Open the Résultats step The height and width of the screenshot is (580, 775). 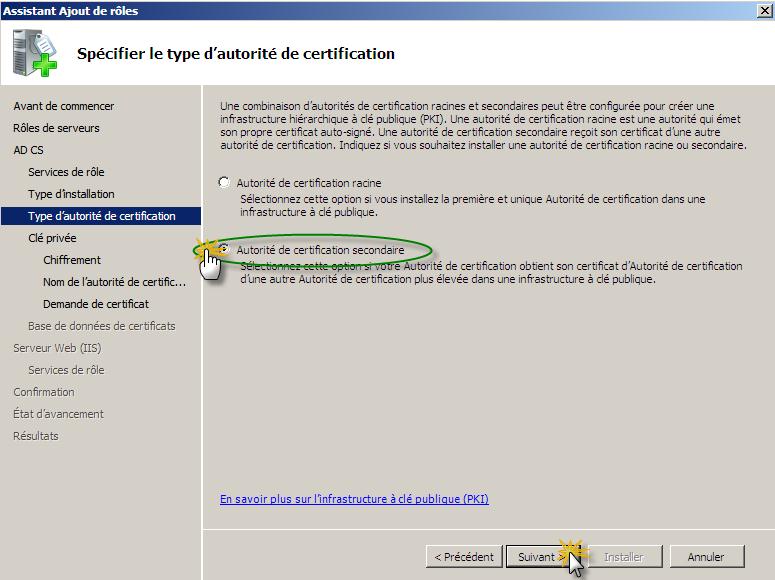pyautogui.click(x=36, y=436)
